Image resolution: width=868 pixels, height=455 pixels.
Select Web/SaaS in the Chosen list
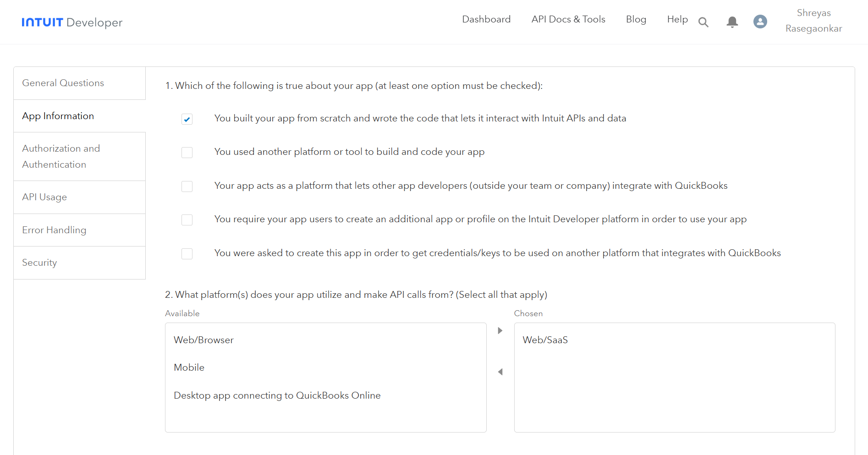545,340
